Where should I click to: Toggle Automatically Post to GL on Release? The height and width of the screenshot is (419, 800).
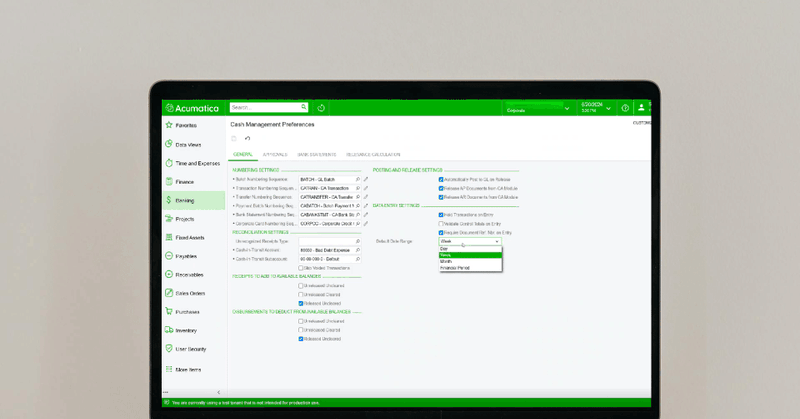point(441,180)
